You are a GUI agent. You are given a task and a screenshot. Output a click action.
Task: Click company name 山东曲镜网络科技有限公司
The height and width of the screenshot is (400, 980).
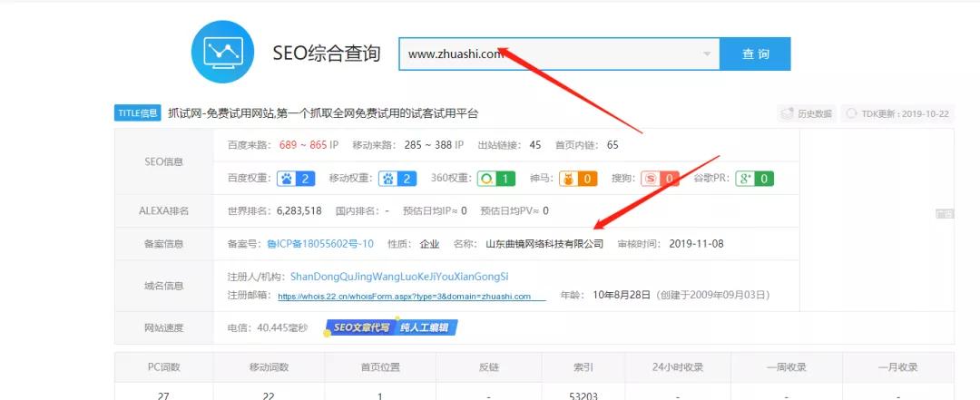[545, 244]
